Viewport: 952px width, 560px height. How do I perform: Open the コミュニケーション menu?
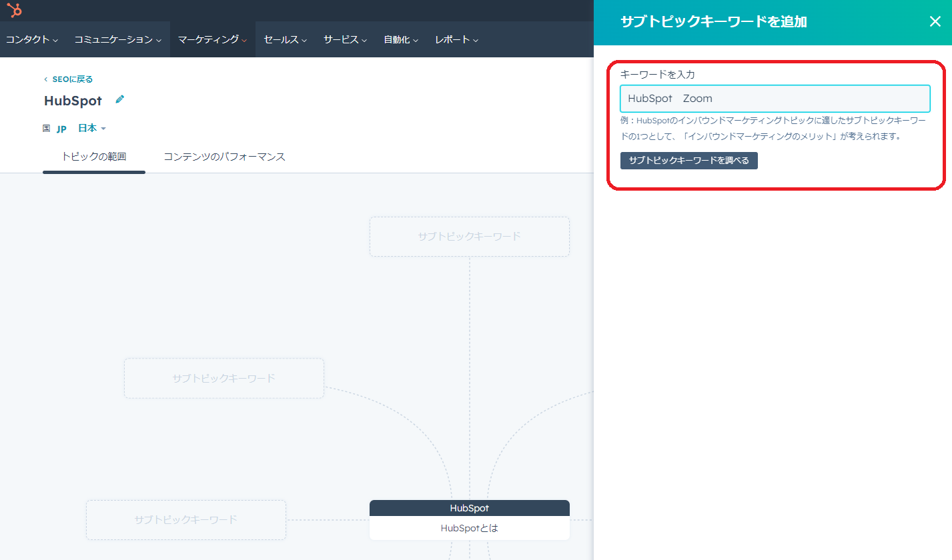click(x=118, y=39)
